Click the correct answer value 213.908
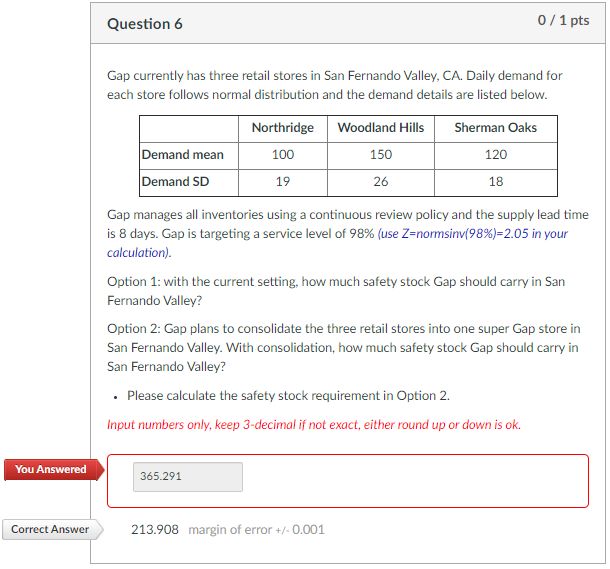This screenshot has width=610, height=569. click(155, 530)
